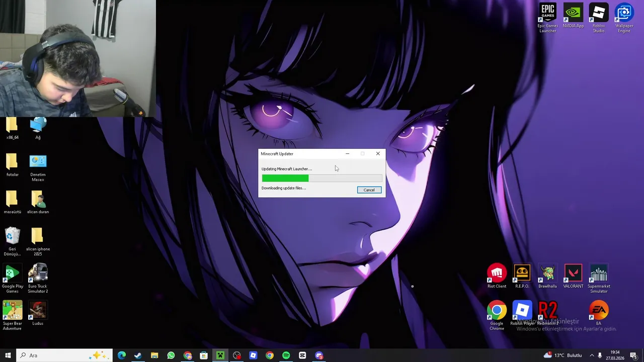Focus the Ara taskbar search box

coord(64,355)
